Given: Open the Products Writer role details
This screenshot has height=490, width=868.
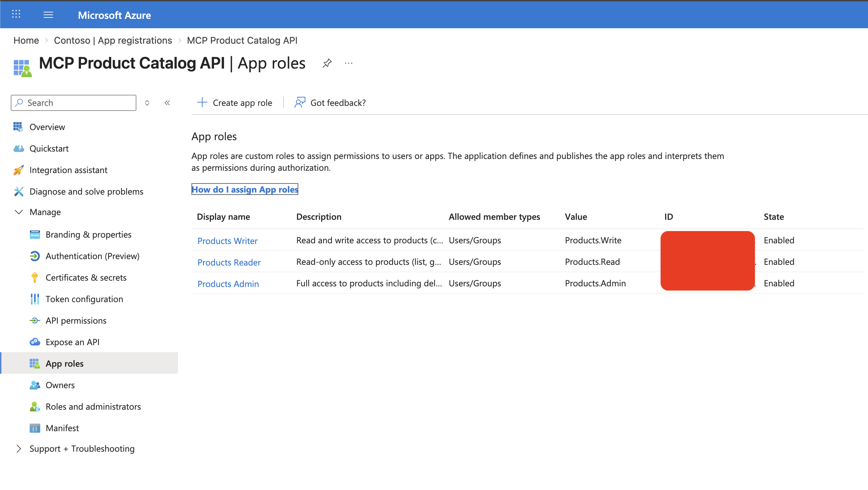Looking at the screenshot, I should [x=227, y=240].
